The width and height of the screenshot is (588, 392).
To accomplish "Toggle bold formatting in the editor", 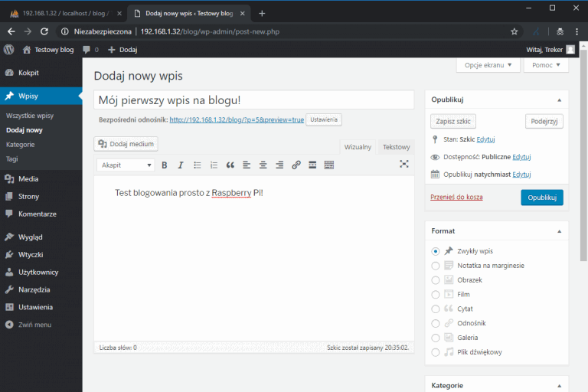I will pyautogui.click(x=164, y=165).
